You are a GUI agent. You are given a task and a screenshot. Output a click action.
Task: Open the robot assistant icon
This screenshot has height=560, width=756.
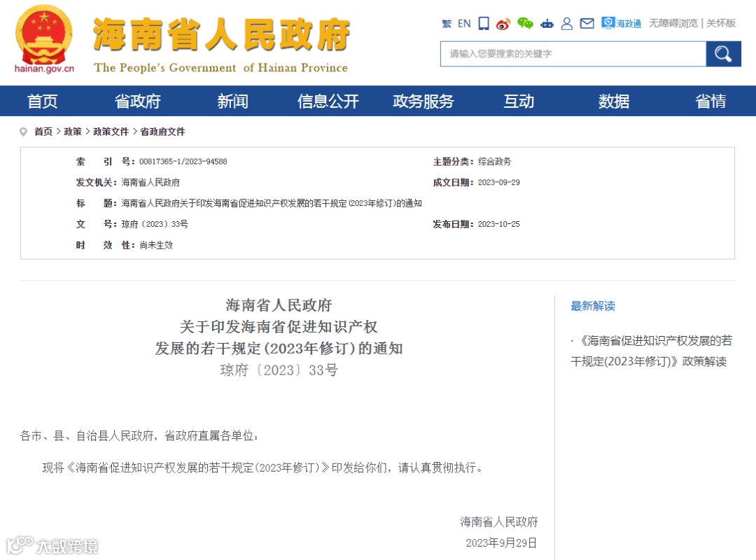pos(547,24)
